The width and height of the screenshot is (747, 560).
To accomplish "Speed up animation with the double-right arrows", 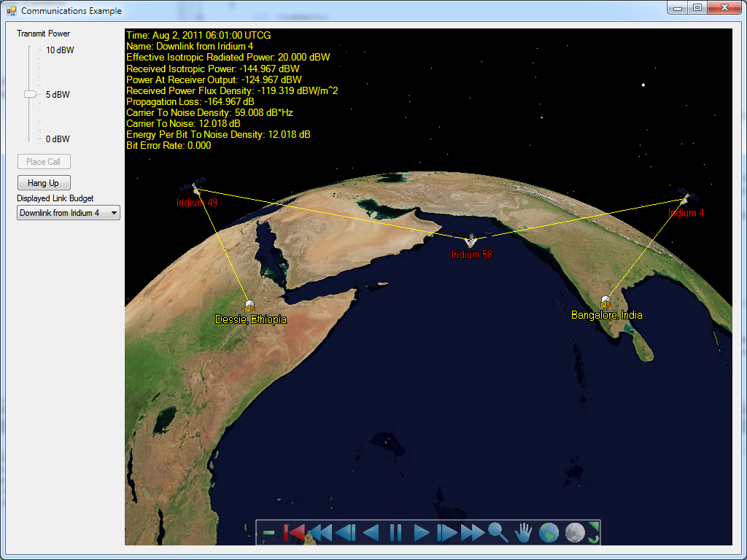I will click(x=473, y=532).
